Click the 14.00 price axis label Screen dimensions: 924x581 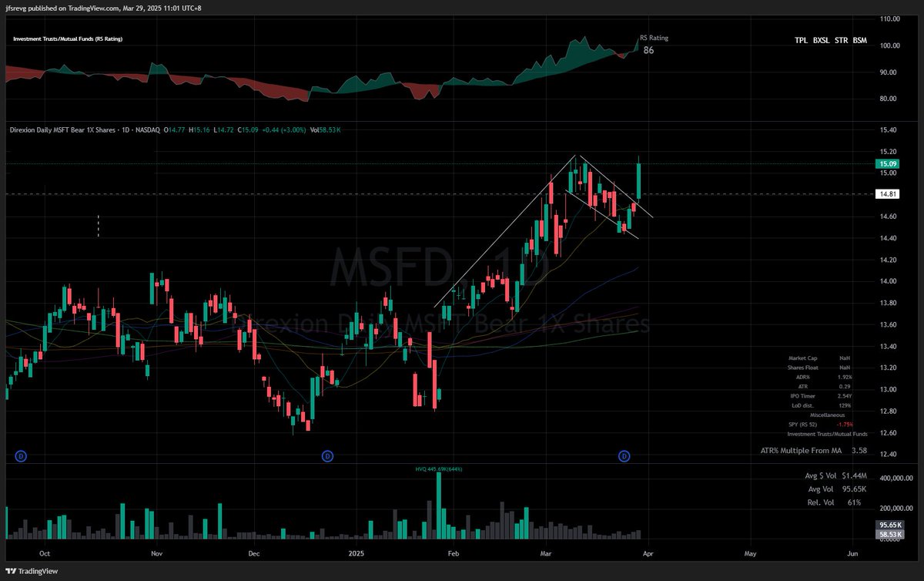point(889,281)
